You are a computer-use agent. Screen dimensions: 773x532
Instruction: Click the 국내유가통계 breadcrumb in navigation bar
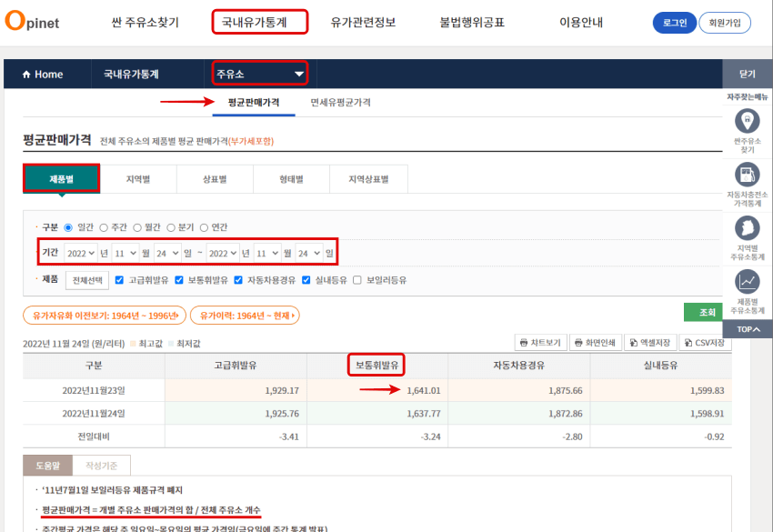131,75
